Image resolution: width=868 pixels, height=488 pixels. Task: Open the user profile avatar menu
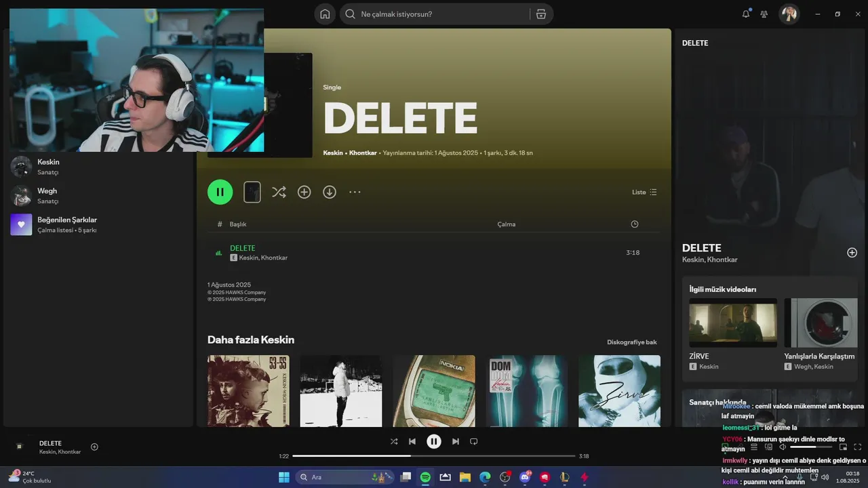[x=789, y=14]
